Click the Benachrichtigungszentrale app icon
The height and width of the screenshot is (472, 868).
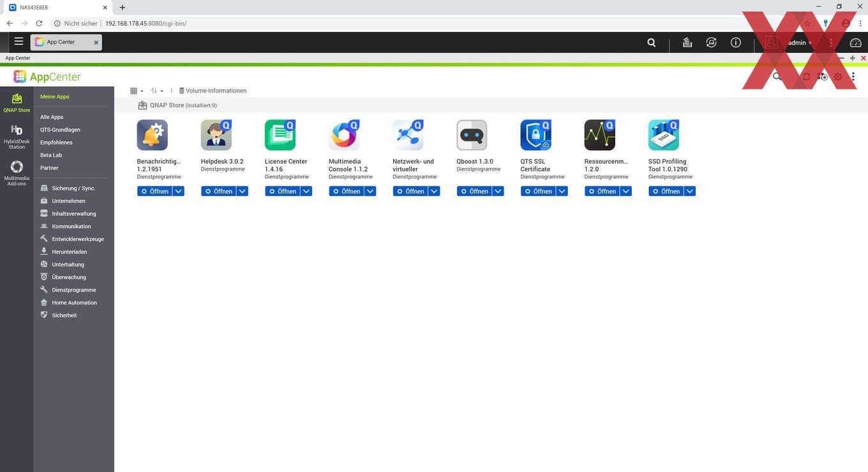click(153, 135)
